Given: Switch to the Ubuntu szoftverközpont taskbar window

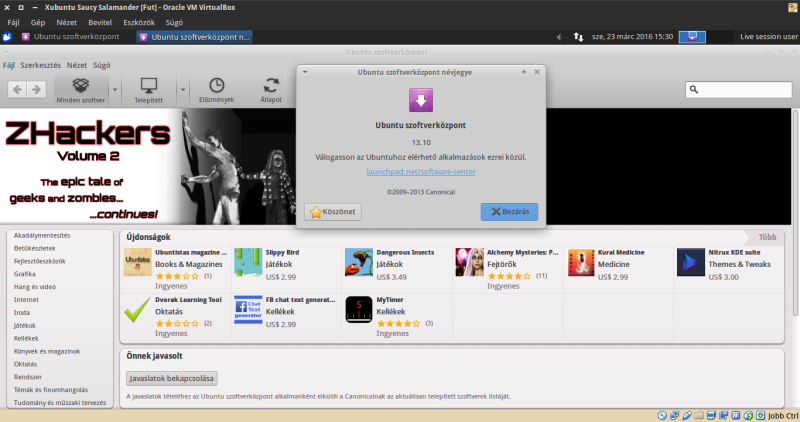Looking at the screenshot, I should (71, 37).
